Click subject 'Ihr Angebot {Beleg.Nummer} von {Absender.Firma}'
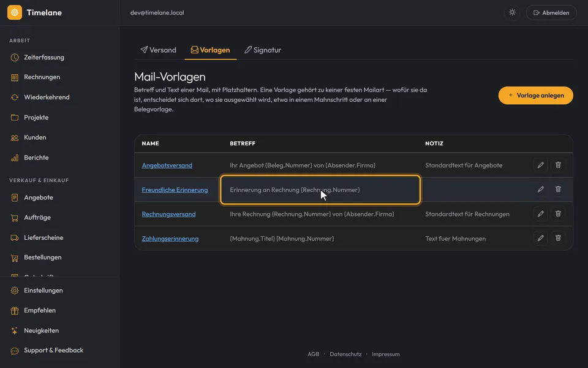This screenshot has height=368, width=588. pyautogui.click(x=303, y=165)
